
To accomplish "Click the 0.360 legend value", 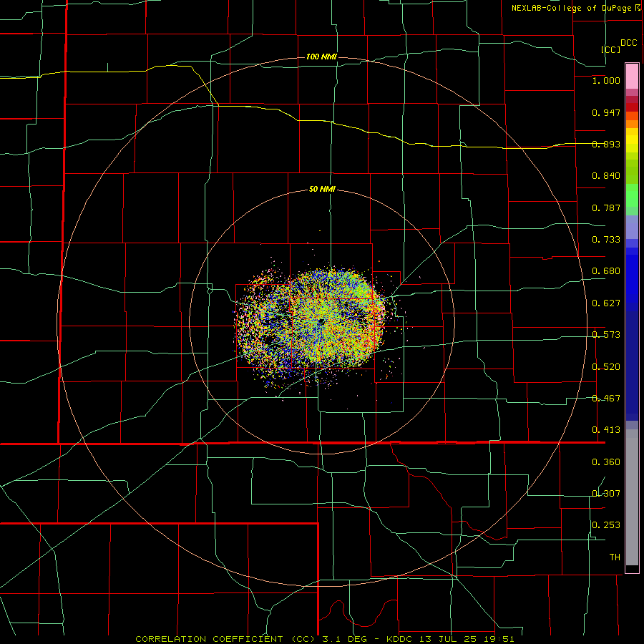I will click(x=606, y=462).
